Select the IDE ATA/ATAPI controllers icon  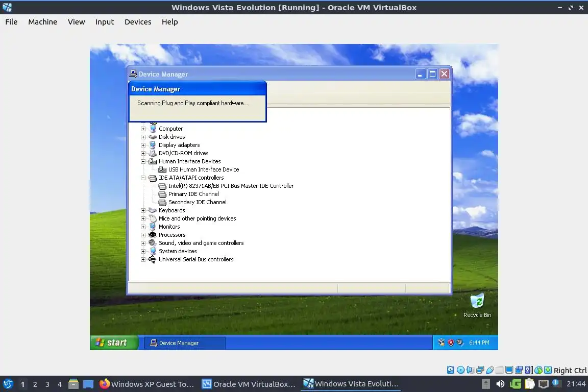pos(153,178)
